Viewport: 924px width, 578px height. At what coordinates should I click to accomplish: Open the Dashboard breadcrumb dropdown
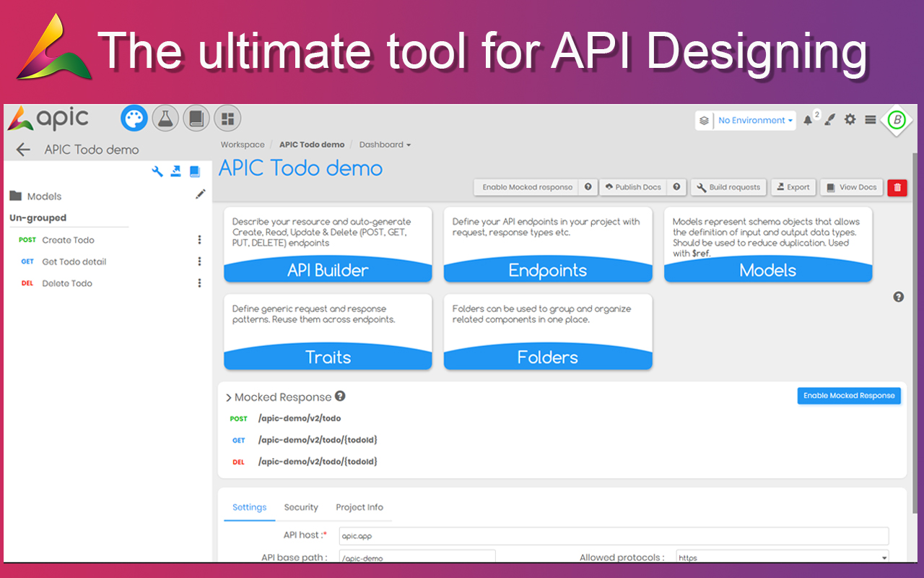pos(385,144)
